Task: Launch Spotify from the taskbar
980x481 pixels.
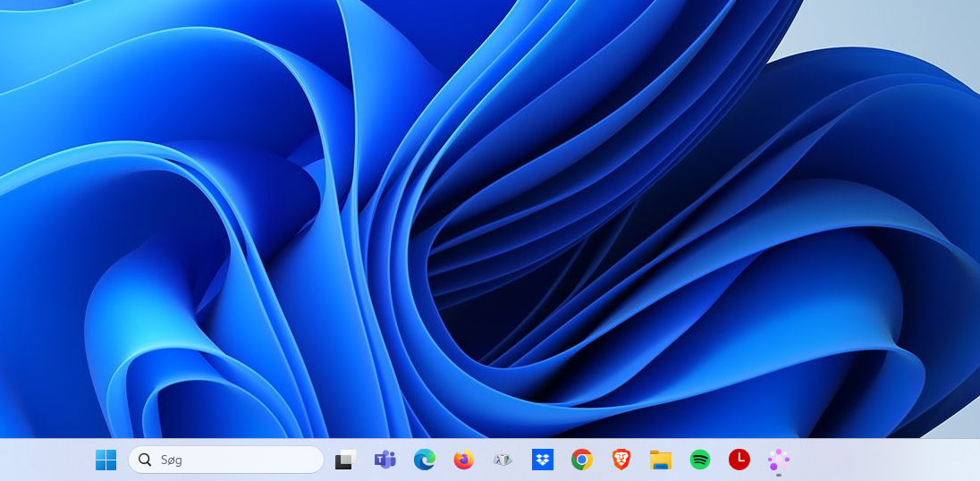Action: pyautogui.click(x=700, y=460)
